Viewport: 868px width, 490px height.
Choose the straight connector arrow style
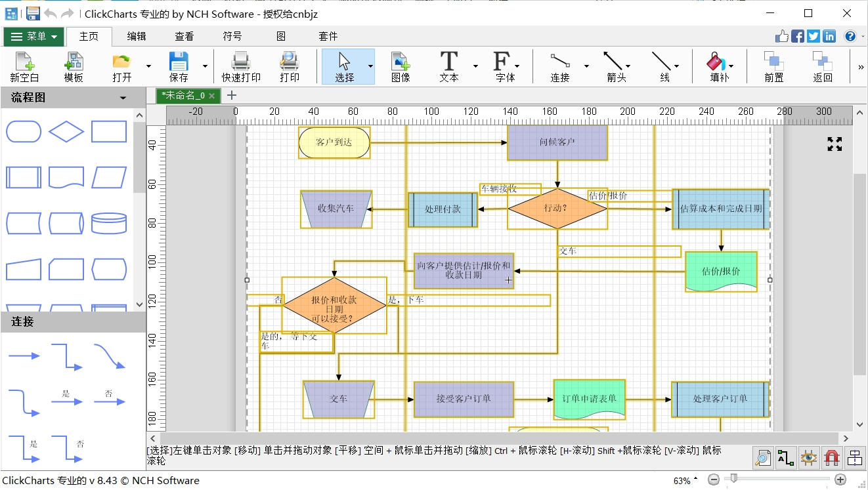coord(24,356)
